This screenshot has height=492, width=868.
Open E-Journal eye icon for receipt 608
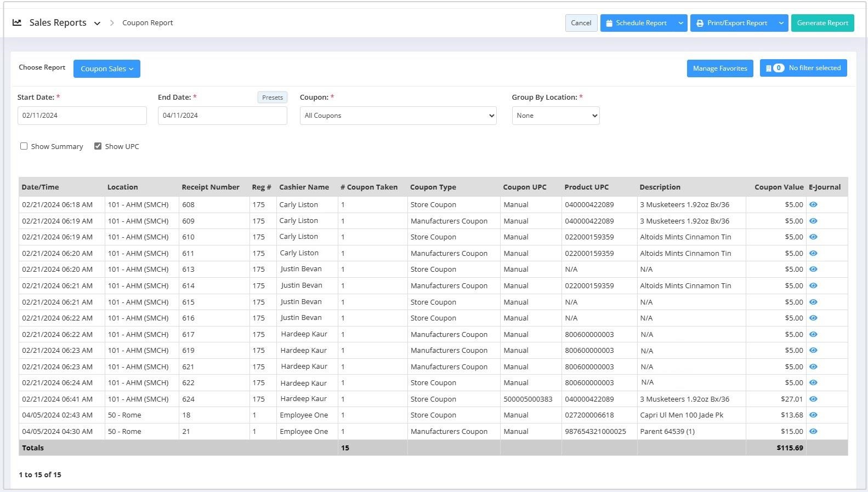click(x=813, y=204)
